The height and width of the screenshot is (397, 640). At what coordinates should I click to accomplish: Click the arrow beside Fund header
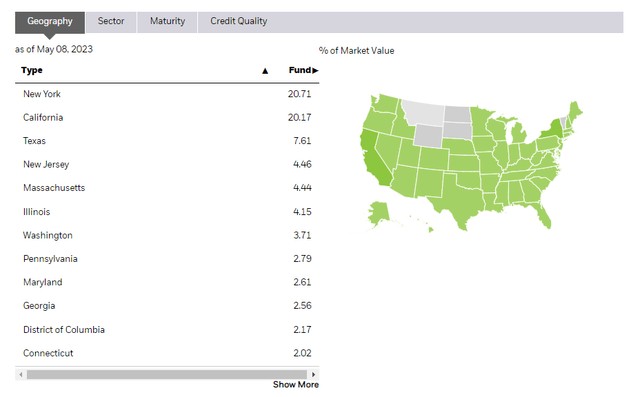coord(315,71)
